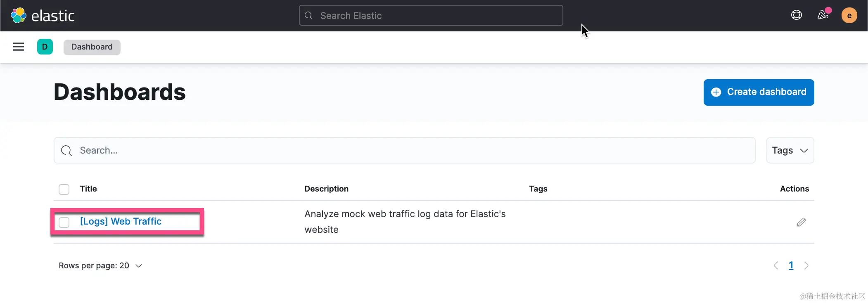The height and width of the screenshot is (303, 868).
Task: Select page 1 in pagination
Action: coord(791,265)
